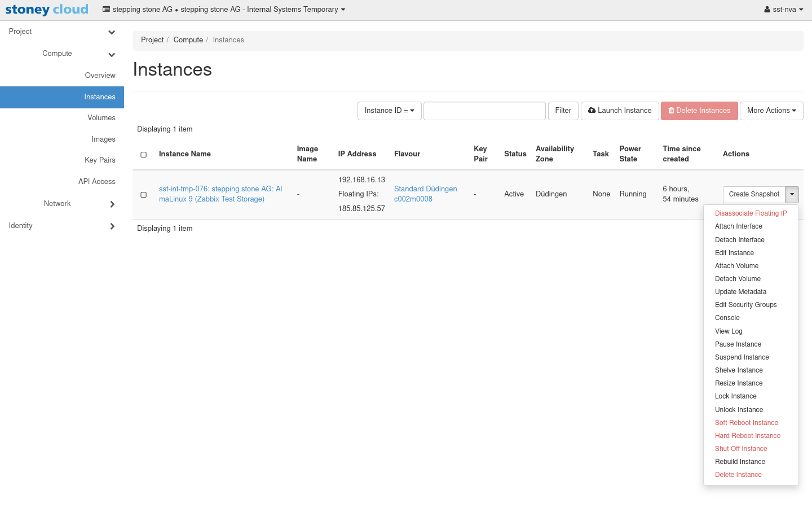Select the sst-int-tmp-076 instance checkbox
This screenshot has height=508, width=812.
(x=144, y=195)
